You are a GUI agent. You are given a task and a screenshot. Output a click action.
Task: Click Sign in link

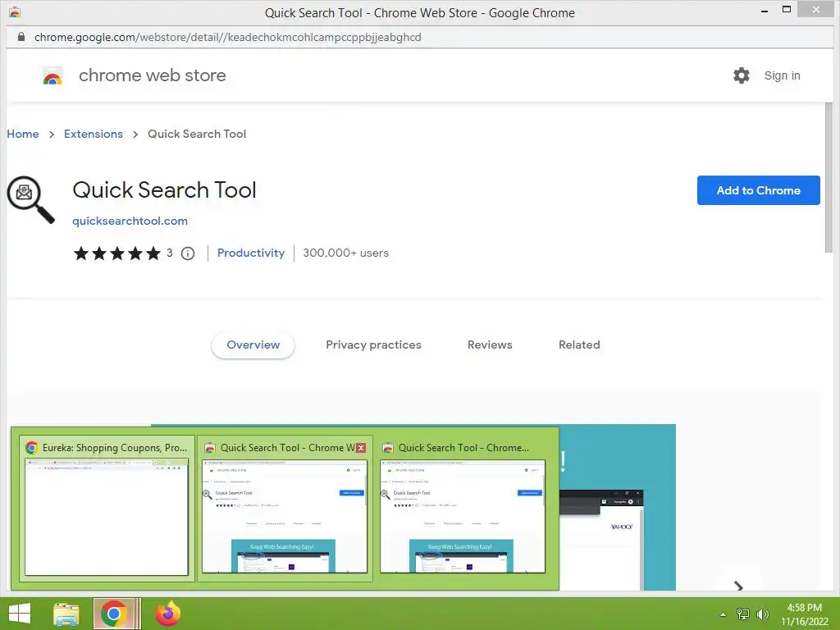782,75
